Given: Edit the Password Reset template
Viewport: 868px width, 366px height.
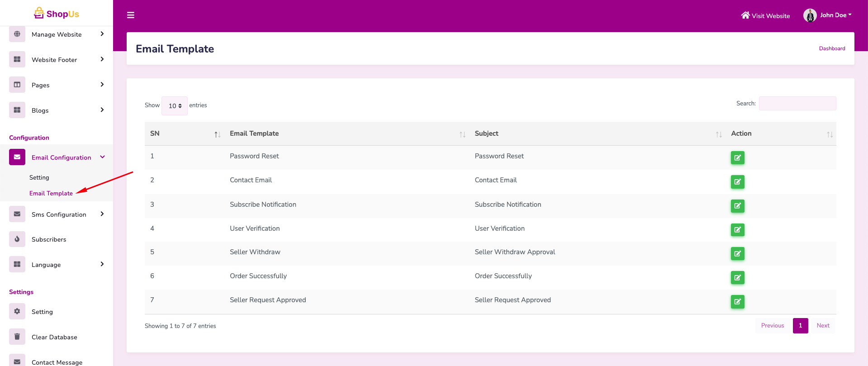Looking at the screenshot, I should (x=737, y=158).
